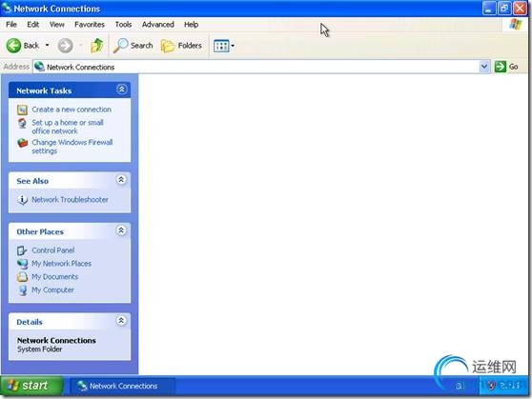532x399 pixels.
Task: Click the Control Panel icon
Action: (x=22, y=250)
